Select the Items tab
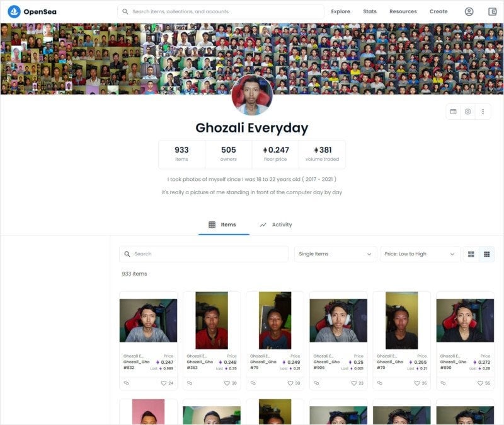Image resolution: width=504 pixels, height=425 pixels. point(222,224)
